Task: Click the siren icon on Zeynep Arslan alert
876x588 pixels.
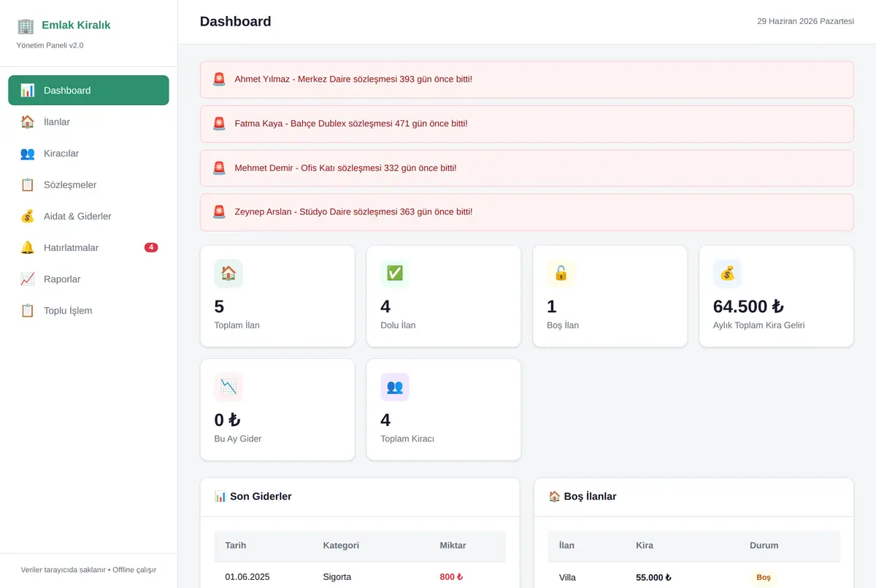Action: click(x=219, y=212)
